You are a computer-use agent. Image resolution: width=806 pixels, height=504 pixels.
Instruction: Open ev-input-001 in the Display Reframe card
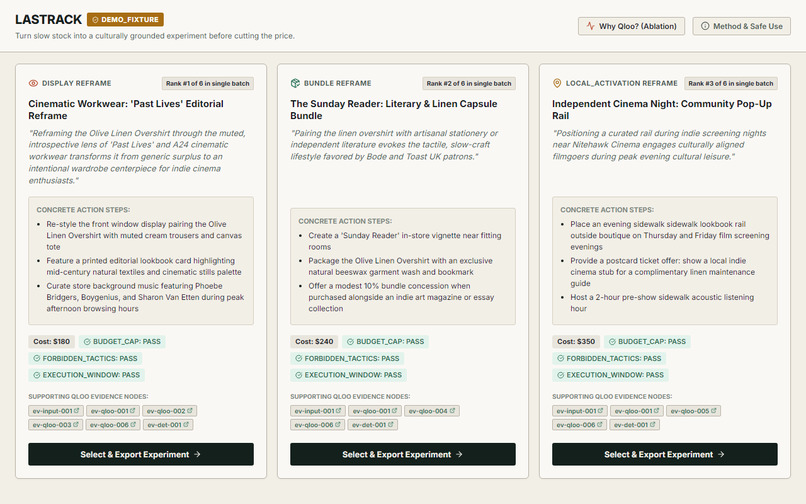[x=56, y=411]
